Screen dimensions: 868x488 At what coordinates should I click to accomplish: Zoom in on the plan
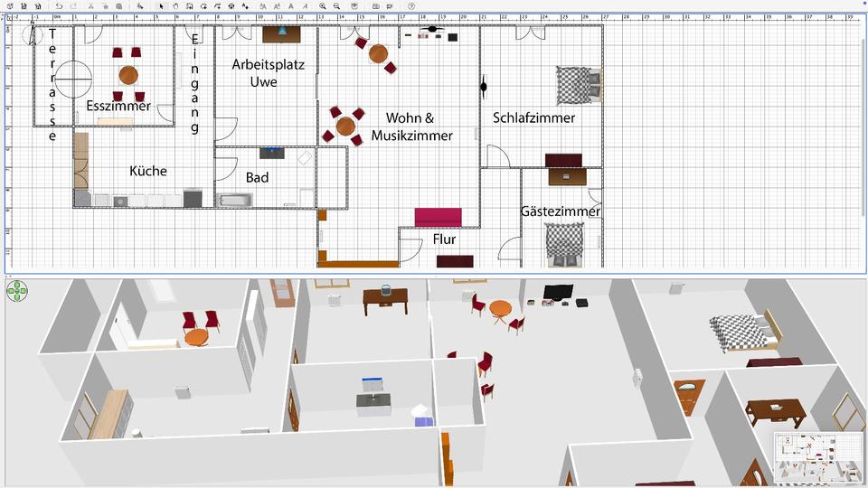[323, 6]
